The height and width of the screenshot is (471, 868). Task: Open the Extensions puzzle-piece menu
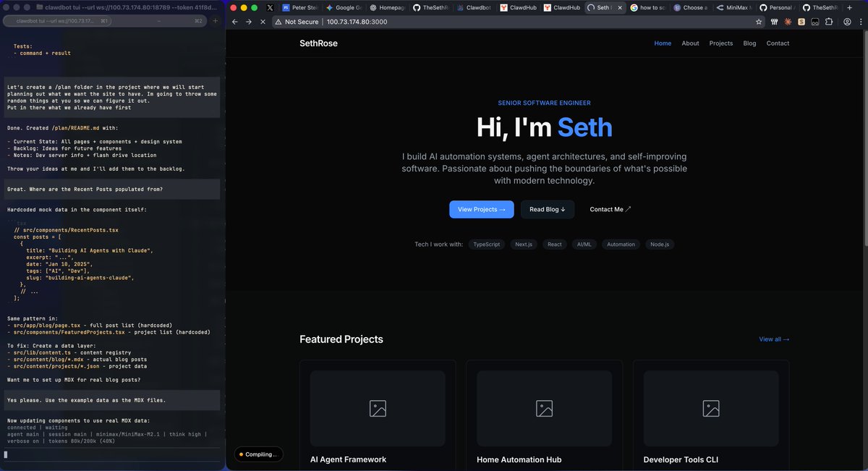pyautogui.click(x=829, y=22)
